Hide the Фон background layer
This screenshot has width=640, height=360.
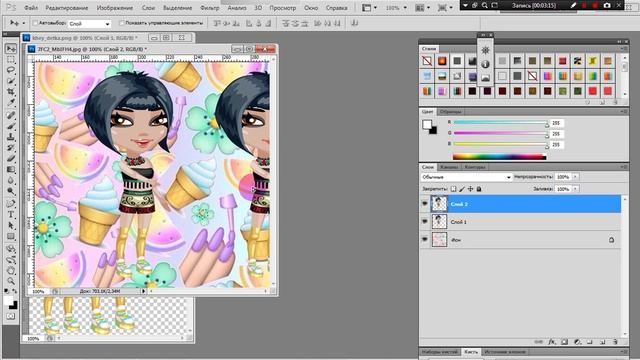point(425,240)
